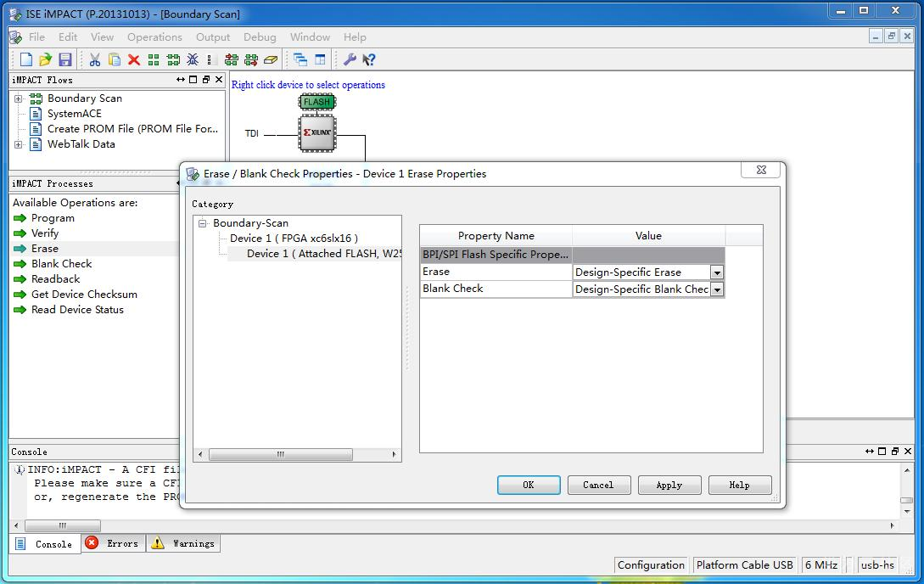The height and width of the screenshot is (584, 924).
Task: Confirm the dialog with OK
Action: click(529, 485)
